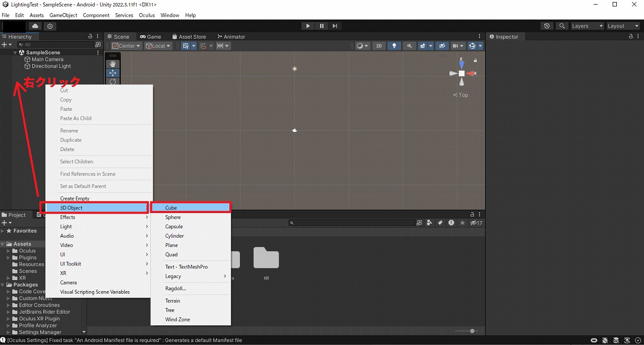Toggle scene audio mute button
644x345 pixels.
click(x=409, y=46)
